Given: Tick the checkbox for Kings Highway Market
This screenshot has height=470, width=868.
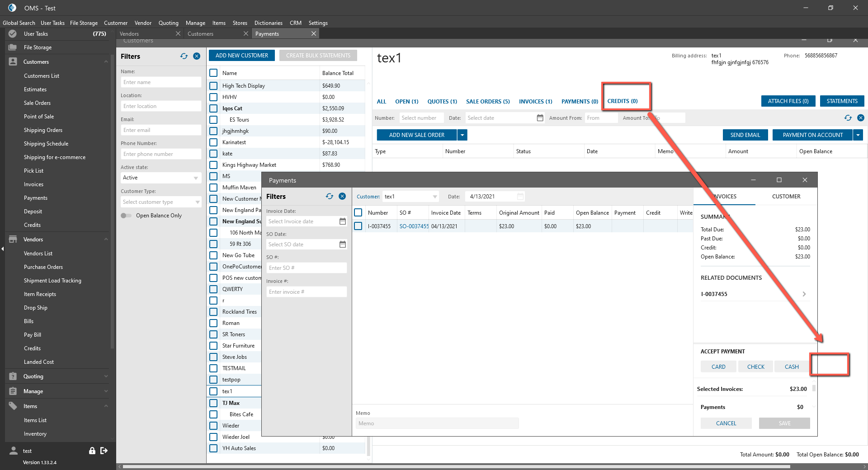Looking at the screenshot, I should tap(213, 165).
